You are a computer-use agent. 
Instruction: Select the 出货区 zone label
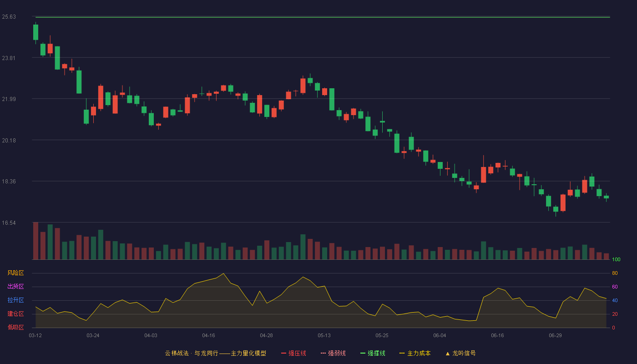pyautogui.click(x=15, y=287)
